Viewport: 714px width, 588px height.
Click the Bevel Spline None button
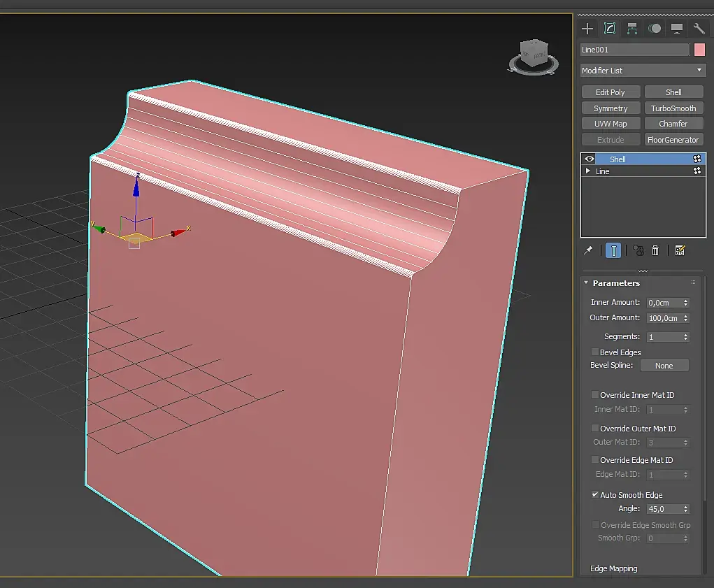pyautogui.click(x=664, y=366)
